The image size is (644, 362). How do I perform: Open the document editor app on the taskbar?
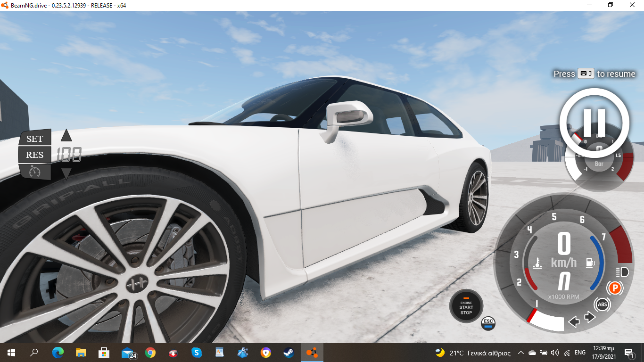(220, 352)
